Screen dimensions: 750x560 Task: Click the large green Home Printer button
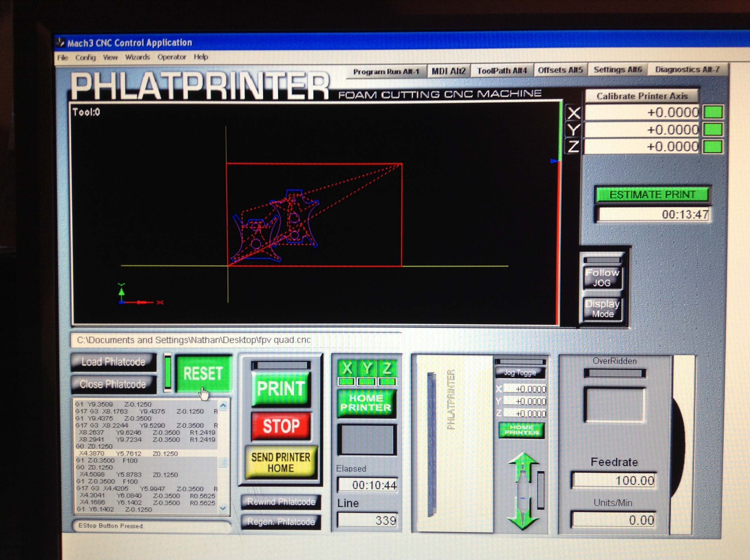(366, 403)
